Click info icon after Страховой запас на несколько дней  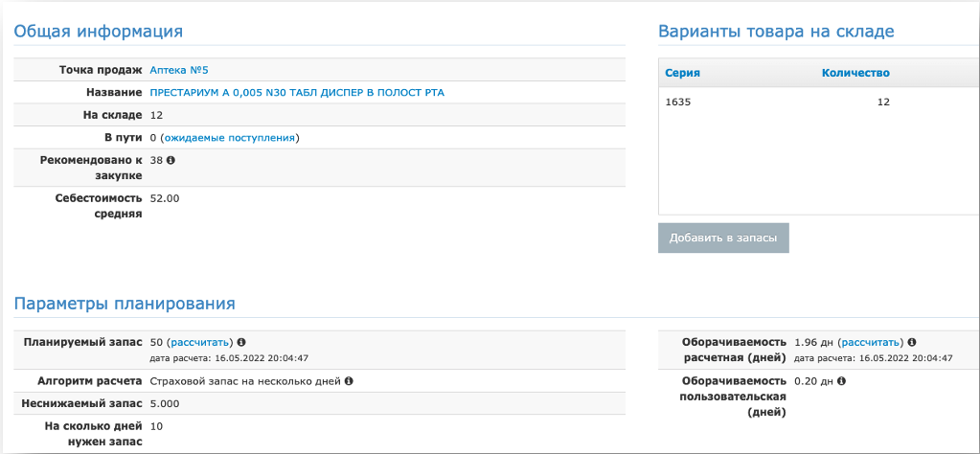(349, 381)
